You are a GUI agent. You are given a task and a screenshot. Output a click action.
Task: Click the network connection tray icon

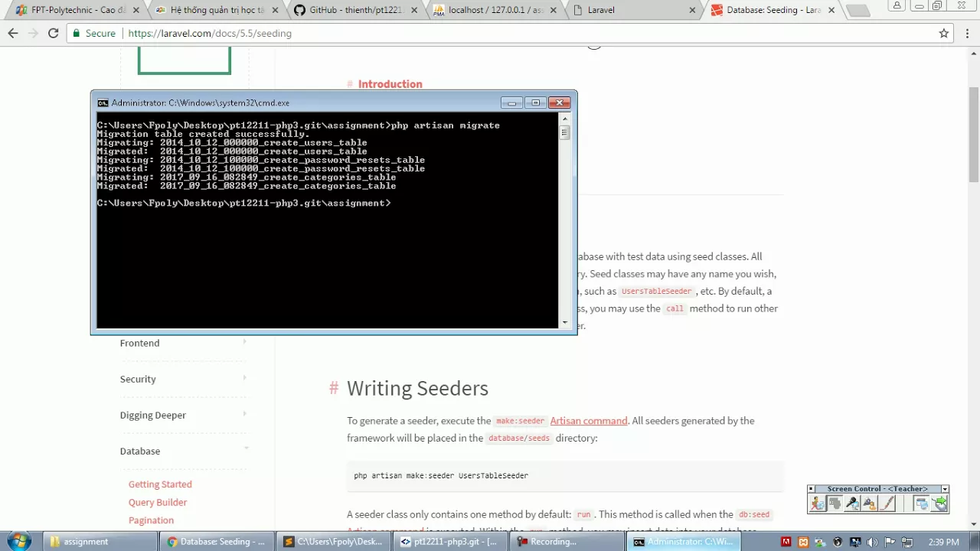click(x=907, y=542)
